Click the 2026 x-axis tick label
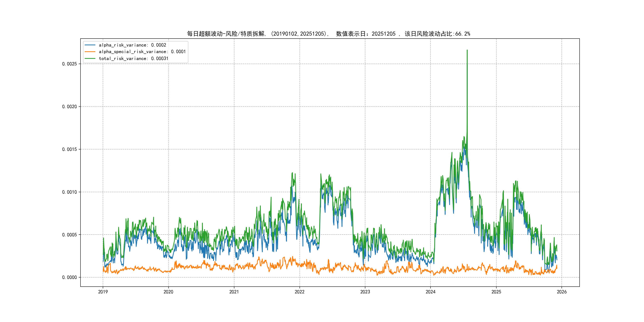Image resolution: width=644 pixels, height=322 pixels. (x=562, y=292)
